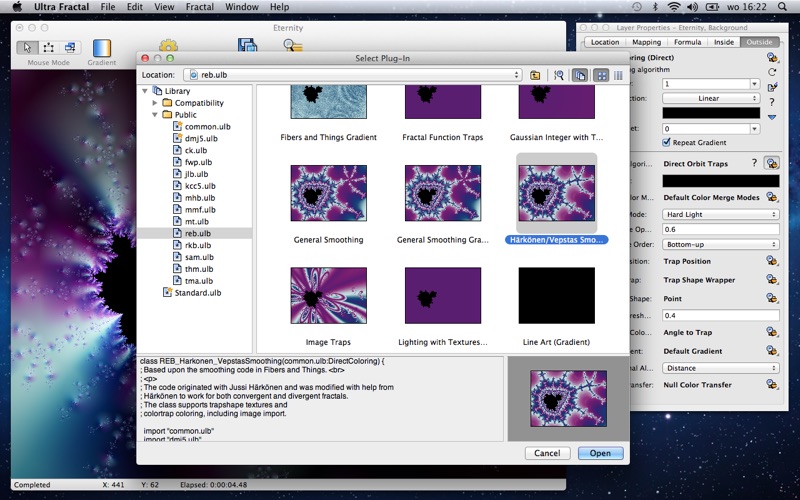Open Spotlight search in menu bar

[782, 7]
